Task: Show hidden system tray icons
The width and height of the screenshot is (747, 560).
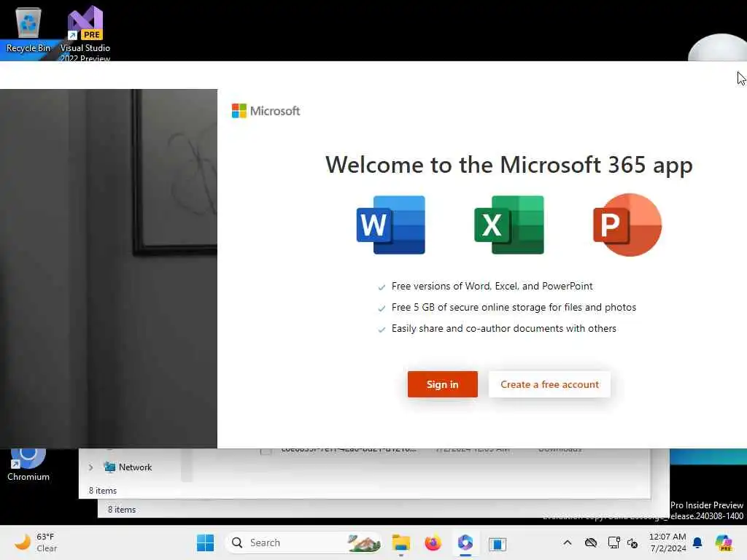Action: coord(568,542)
